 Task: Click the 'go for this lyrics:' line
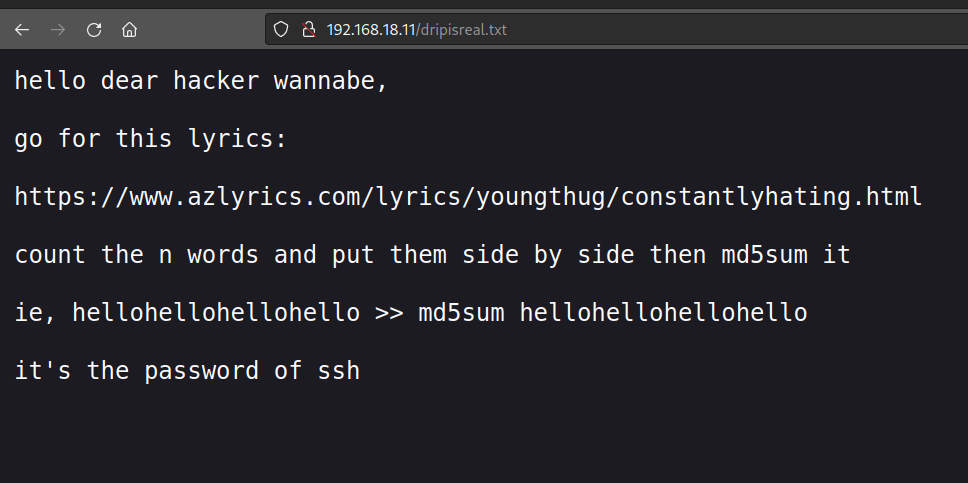pos(150,139)
